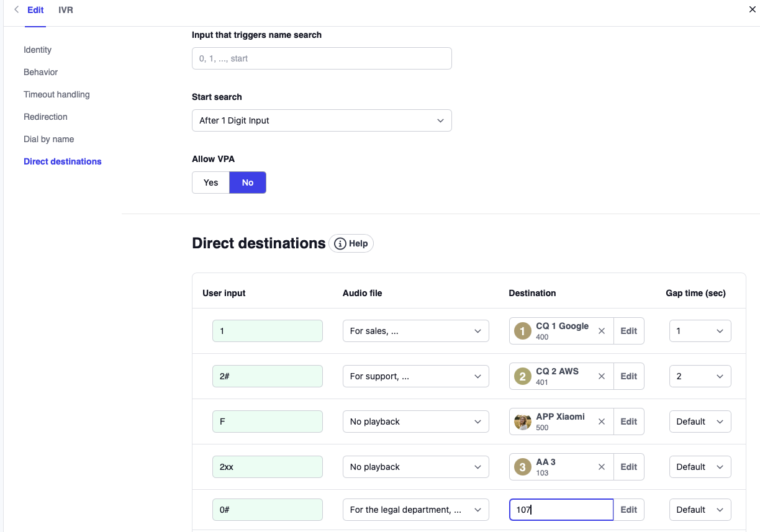Go to the Dial by name section
The height and width of the screenshot is (532, 760).
click(48, 139)
